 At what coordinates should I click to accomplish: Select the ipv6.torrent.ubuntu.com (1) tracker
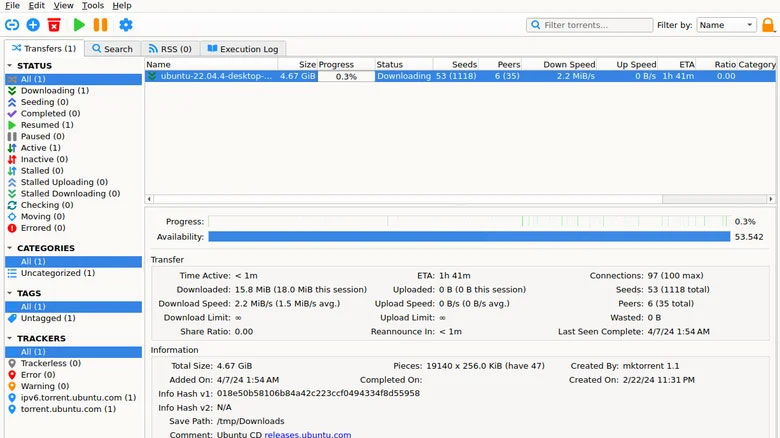[73, 398]
